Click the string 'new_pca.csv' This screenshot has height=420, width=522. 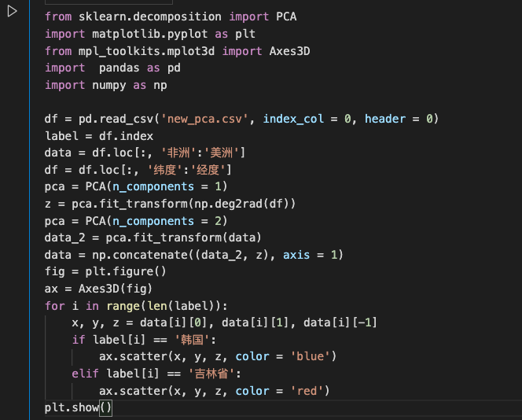204,119
